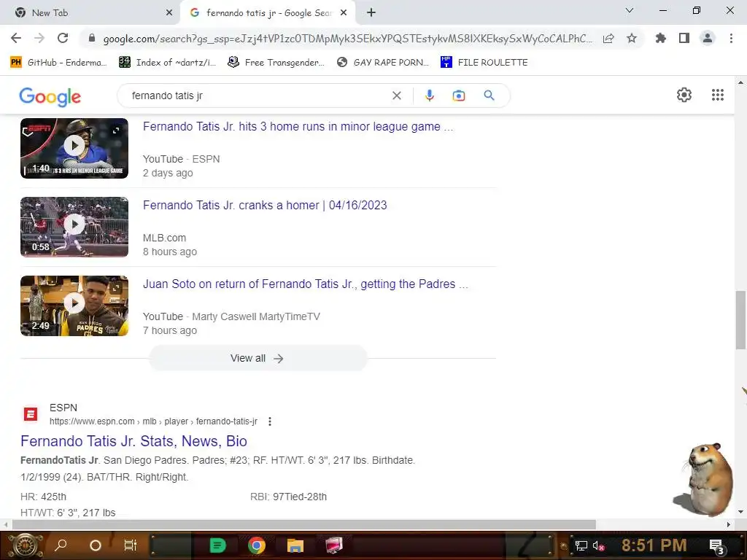Viewport: 747px width, 560px height.
Task: Open Cortana circle on the taskbar
Action: (96, 545)
